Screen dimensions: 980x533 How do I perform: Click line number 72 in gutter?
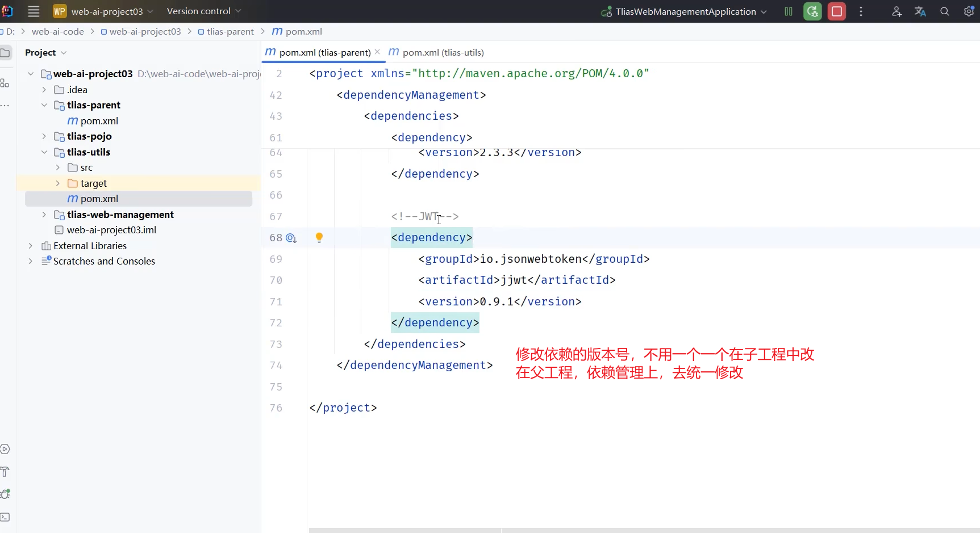276,323
